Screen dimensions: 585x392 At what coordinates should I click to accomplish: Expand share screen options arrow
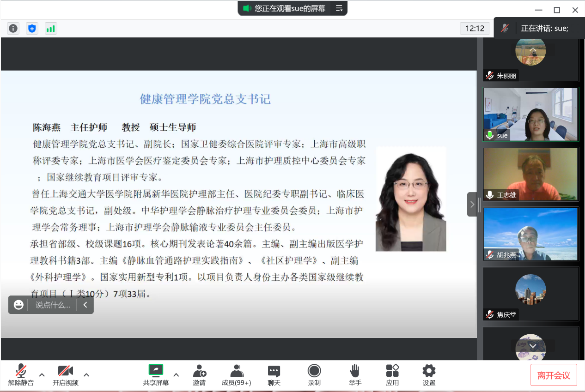tap(176, 374)
